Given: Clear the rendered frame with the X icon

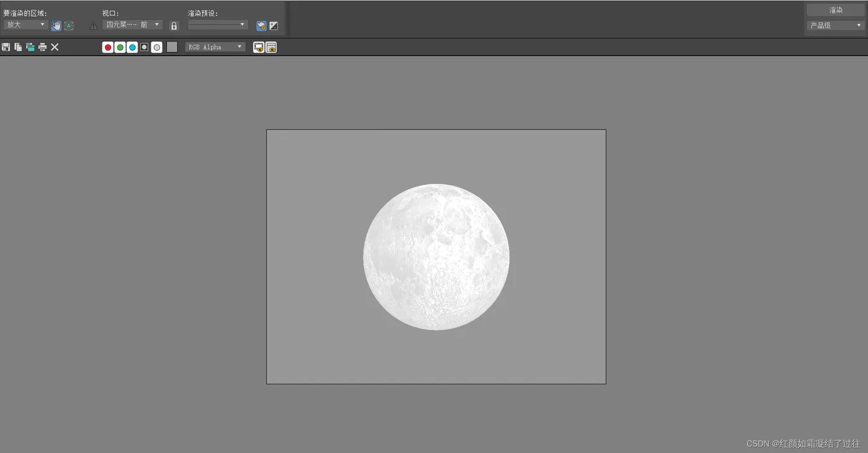Looking at the screenshot, I should 55,47.
